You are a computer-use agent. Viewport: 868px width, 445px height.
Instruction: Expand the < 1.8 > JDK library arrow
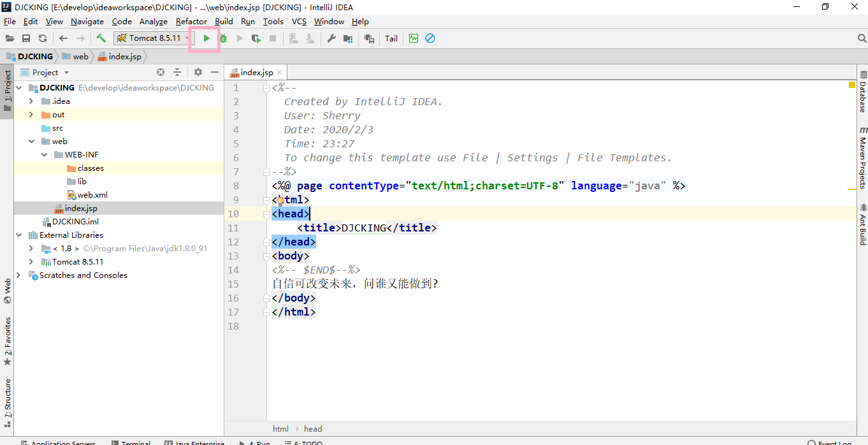click(31, 249)
